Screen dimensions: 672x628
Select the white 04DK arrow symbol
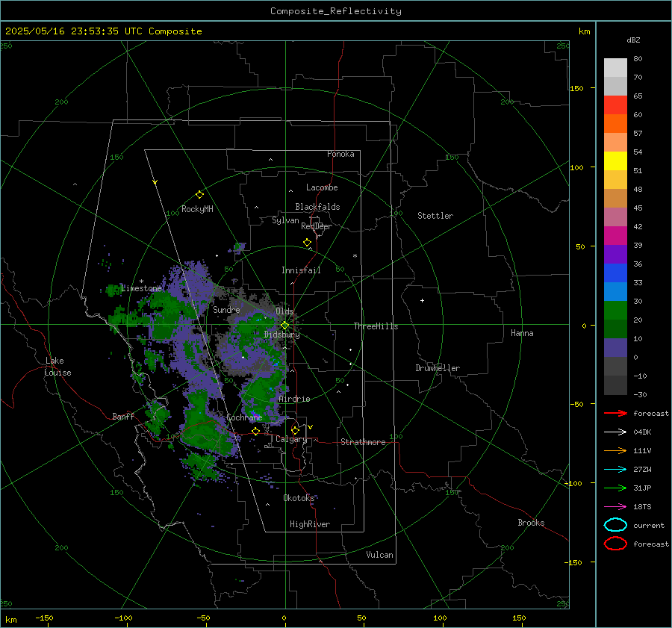point(615,432)
